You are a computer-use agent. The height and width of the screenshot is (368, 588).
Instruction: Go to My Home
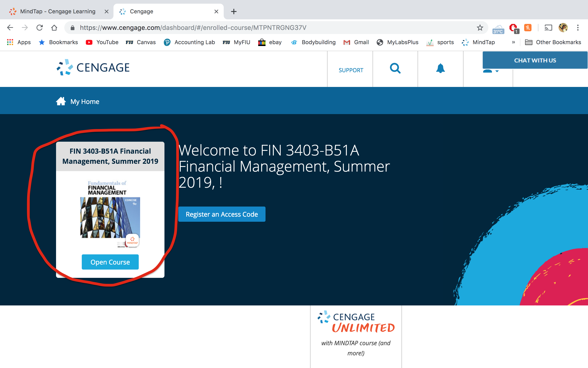pos(77,101)
